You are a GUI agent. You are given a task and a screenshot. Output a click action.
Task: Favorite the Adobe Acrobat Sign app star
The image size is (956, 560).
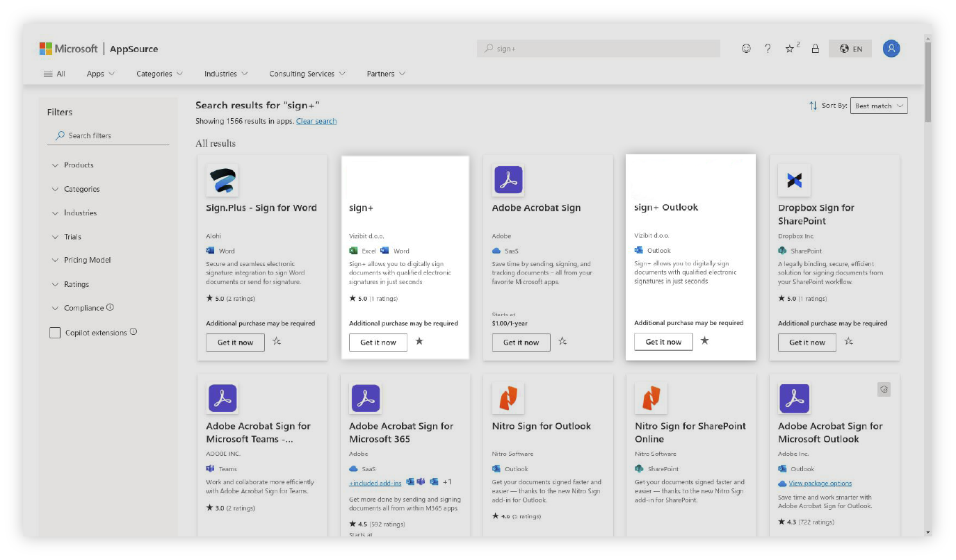pos(562,342)
